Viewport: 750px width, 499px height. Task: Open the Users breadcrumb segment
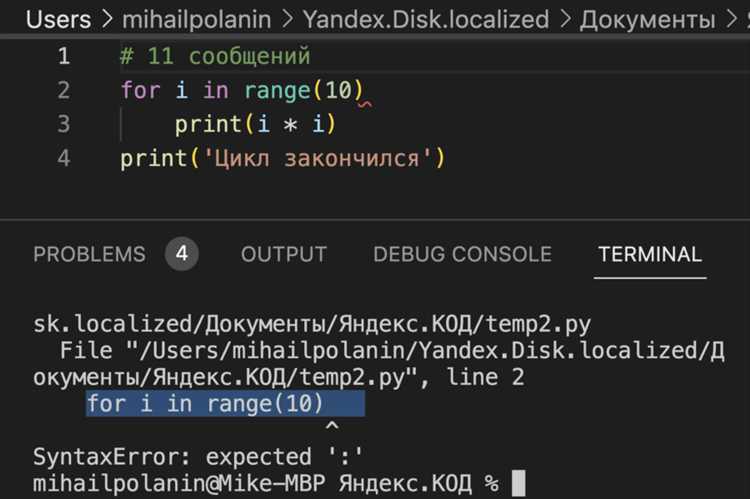[58, 20]
